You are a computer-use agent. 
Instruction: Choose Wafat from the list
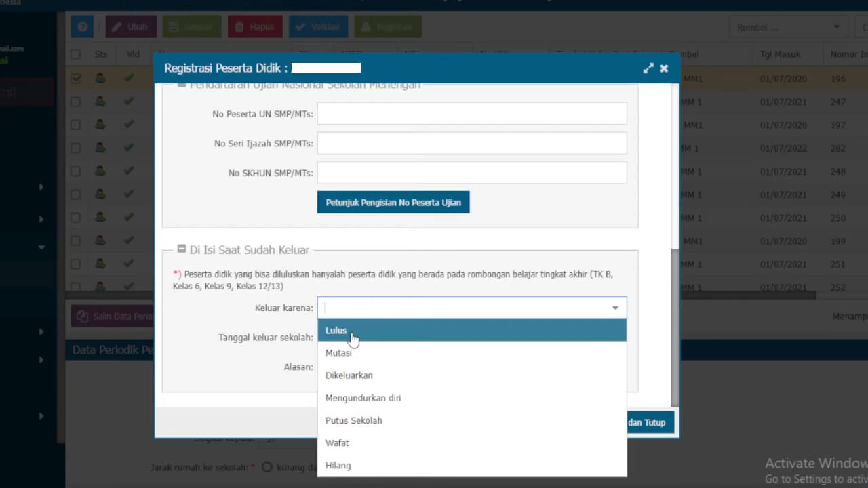(472, 443)
